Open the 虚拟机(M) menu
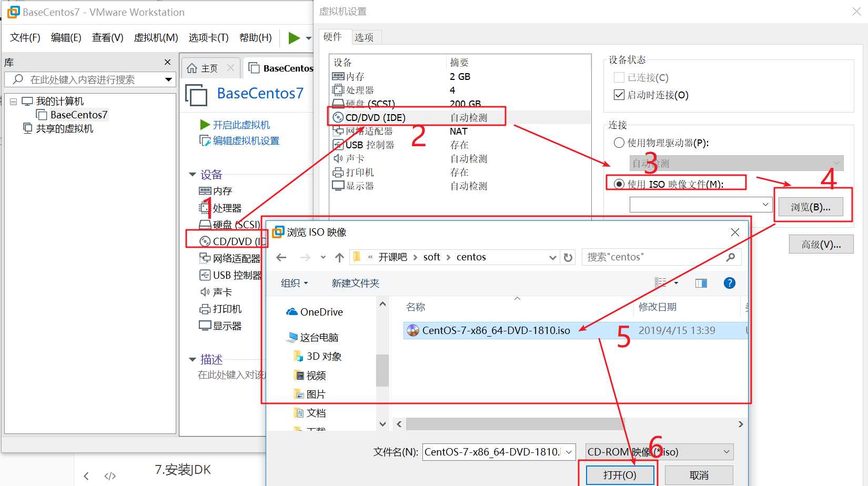Viewport: 868px width, 486px height. point(156,38)
